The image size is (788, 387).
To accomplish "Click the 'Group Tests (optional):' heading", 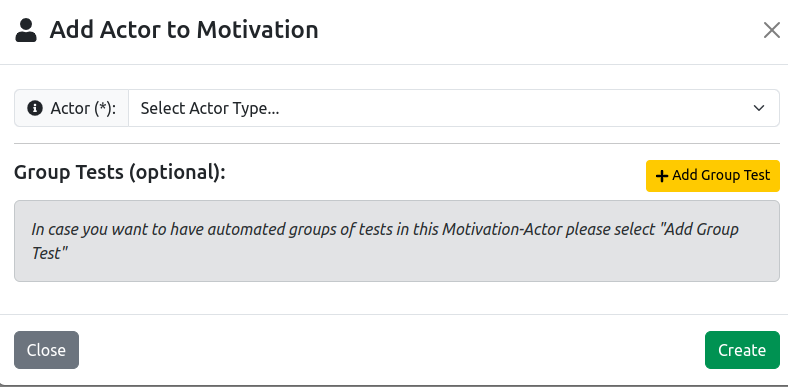I will coord(120,172).
